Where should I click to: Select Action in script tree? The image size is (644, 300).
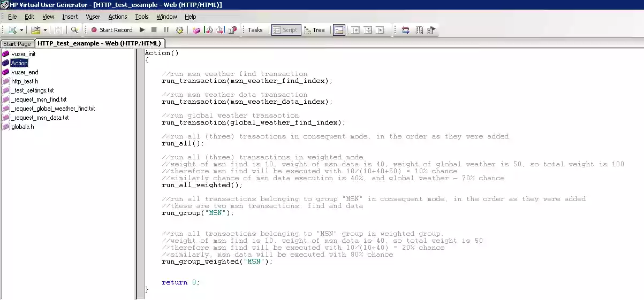click(19, 63)
